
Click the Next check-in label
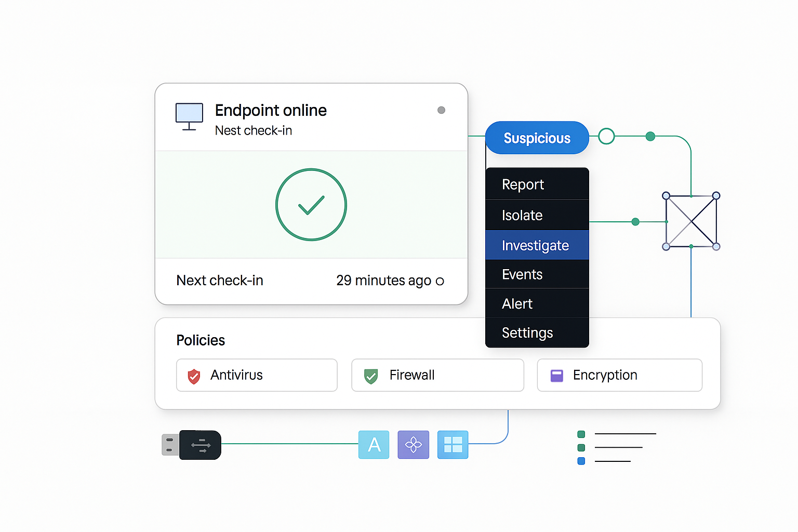coord(220,281)
